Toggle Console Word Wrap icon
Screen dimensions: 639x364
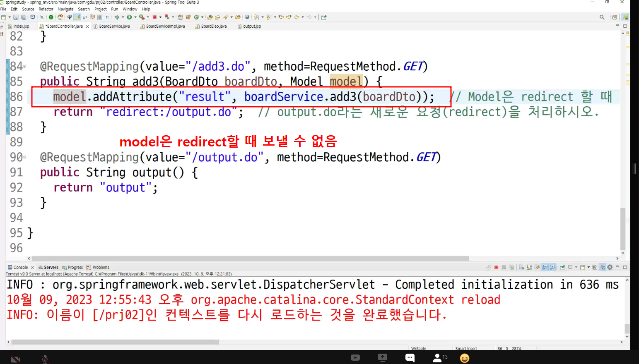(x=537, y=267)
